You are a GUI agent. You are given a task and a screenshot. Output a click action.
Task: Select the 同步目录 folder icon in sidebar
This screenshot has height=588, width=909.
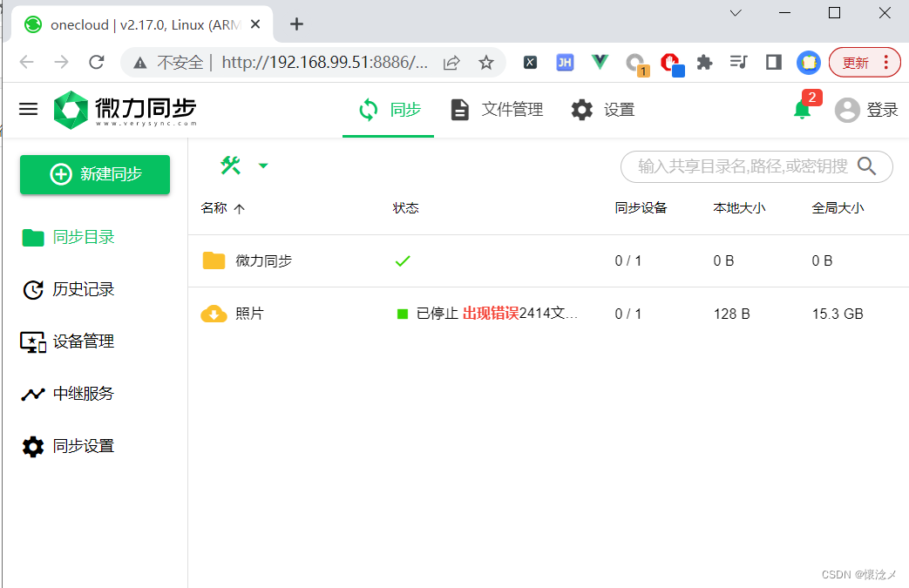(x=32, y=236)
